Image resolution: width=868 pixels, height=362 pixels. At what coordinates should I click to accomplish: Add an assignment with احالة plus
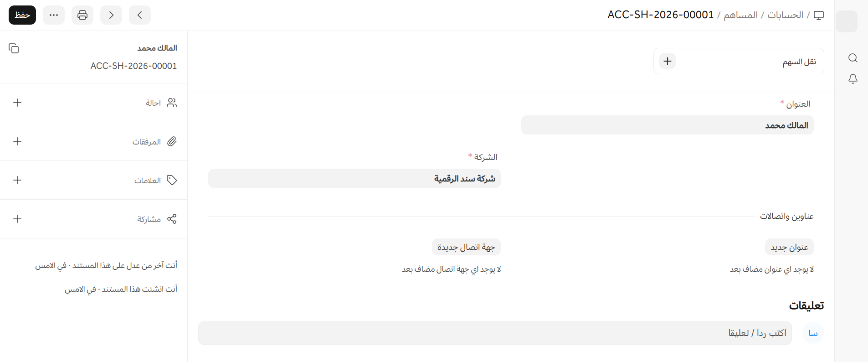[x=17, y=103]
